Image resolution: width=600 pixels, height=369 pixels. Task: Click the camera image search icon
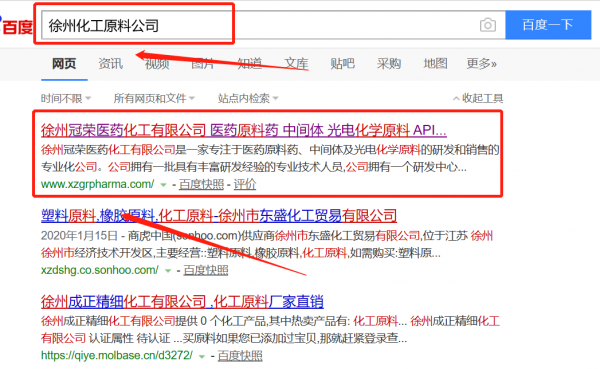[488, 25]
